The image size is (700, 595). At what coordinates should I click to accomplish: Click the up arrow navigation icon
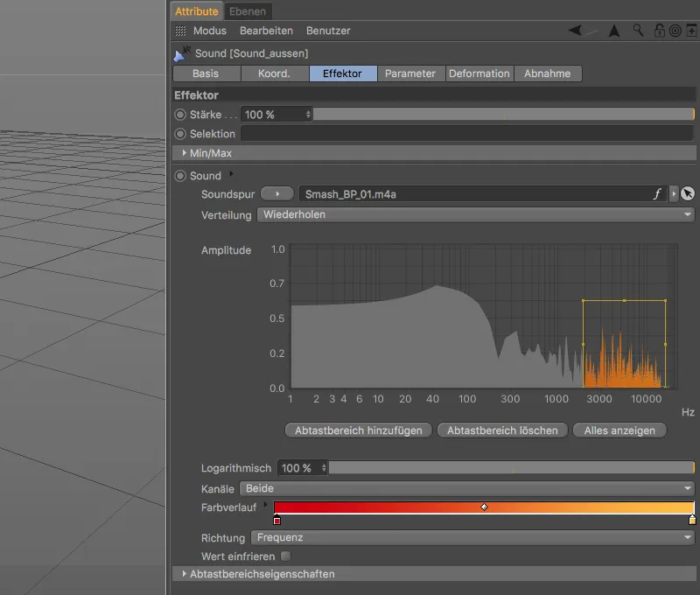click(x=614, y=31)
